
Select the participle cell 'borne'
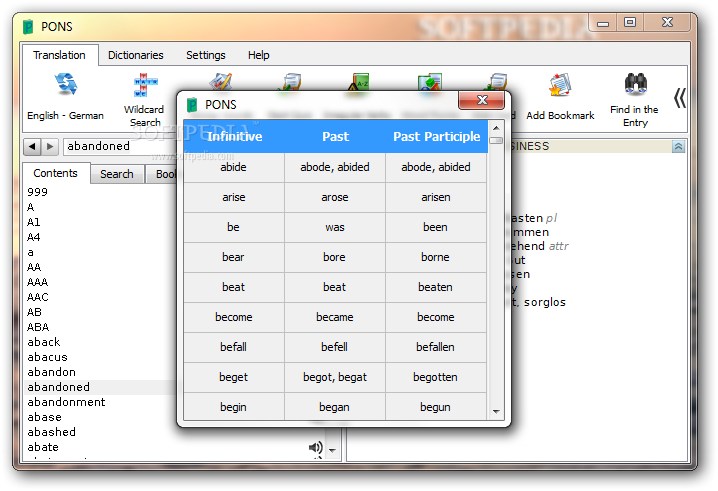(x=436, y=257)
